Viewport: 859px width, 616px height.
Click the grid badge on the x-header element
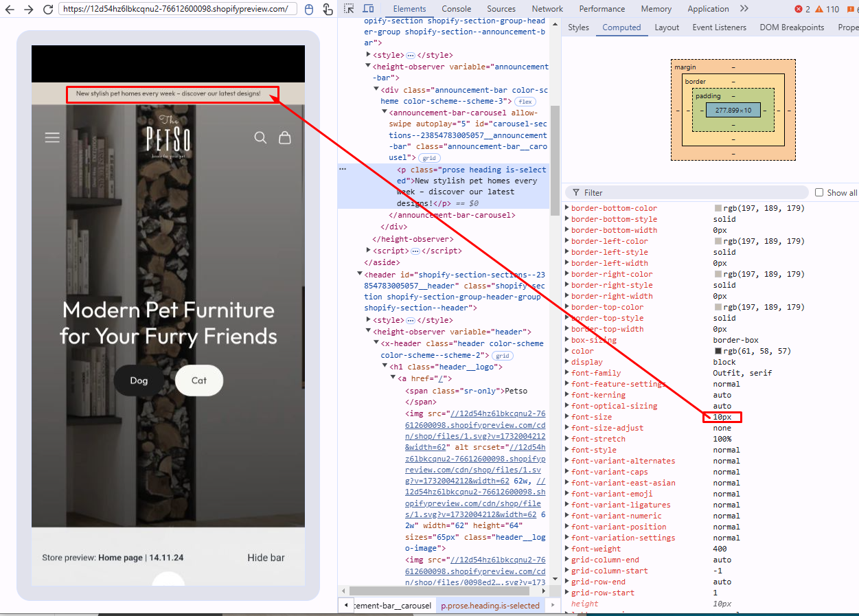click(502, 356)
